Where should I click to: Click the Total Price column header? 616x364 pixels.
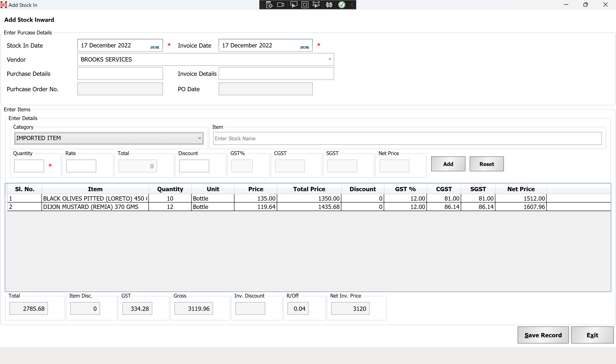click(x=309, y=189)
